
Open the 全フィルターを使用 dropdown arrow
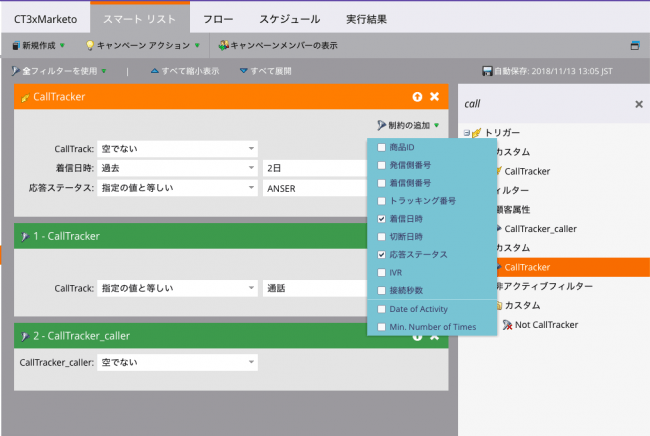104,71
